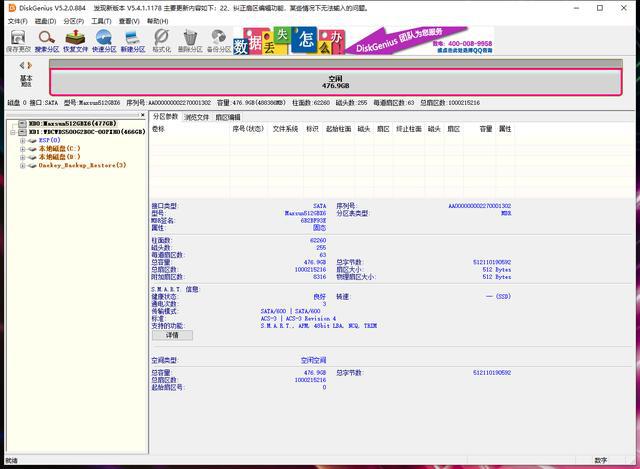Click the DiskGenius data-loss banner ad

pyautogui.click(x=363, y=41)
